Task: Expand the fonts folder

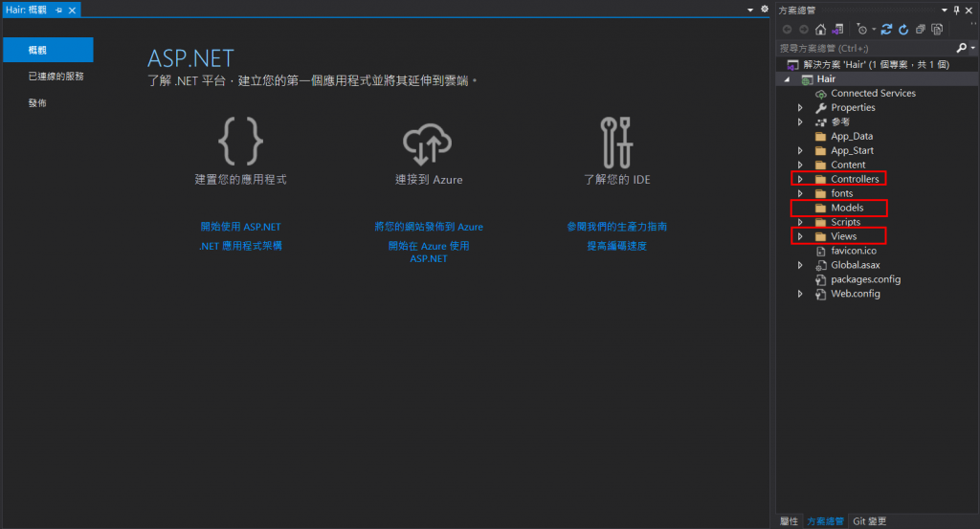Action: (800, 193)
